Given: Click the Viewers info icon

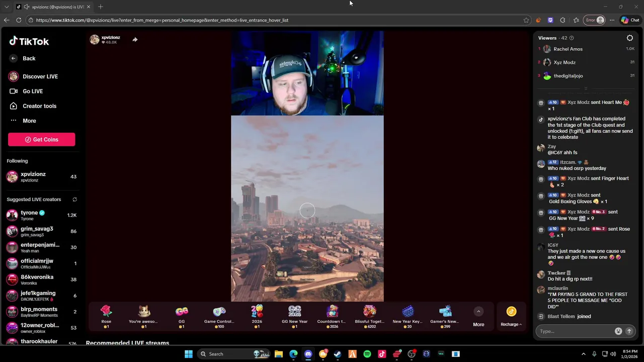Looking at the screenshot, I should click(x=571, y=38).
